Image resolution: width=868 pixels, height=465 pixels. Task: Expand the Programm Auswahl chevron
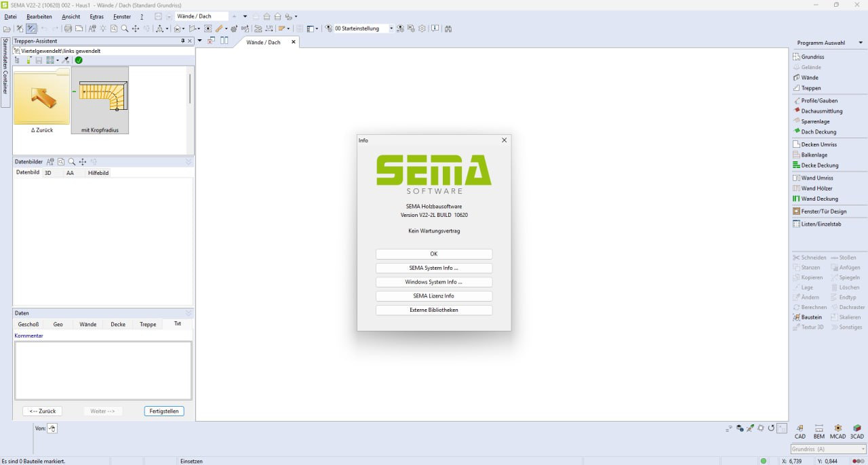click(860, 43)
